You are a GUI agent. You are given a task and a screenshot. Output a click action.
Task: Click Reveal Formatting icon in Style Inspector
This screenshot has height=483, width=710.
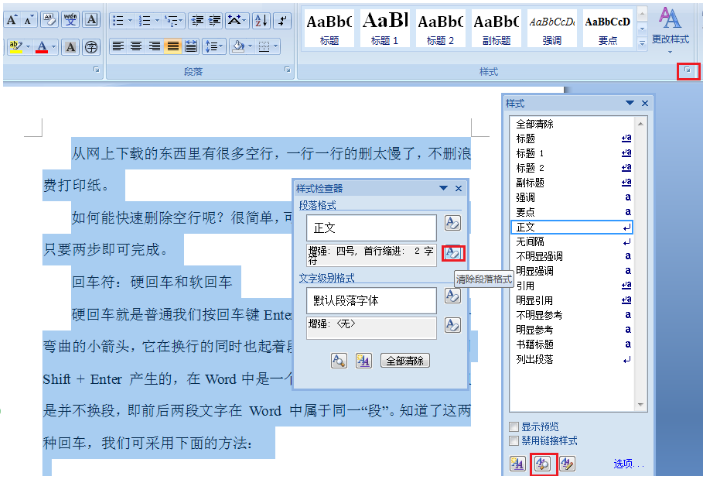[339, 361]
